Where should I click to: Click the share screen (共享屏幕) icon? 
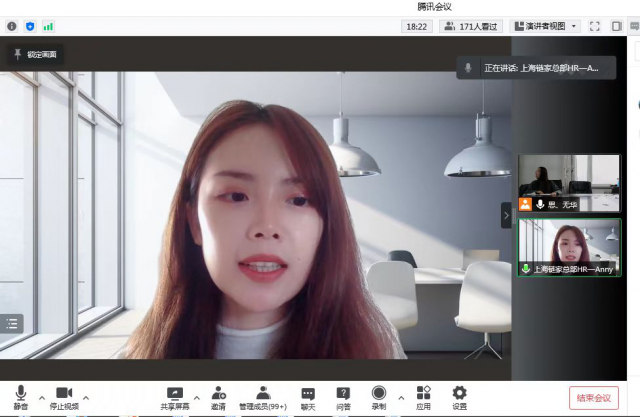(x=175, y=393)
